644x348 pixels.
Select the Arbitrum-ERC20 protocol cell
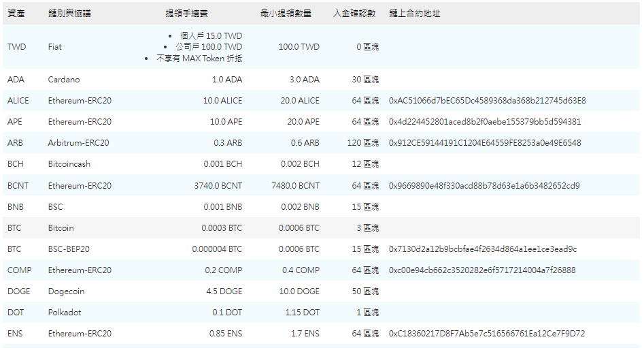pyautogui.click(x=78, y=143)
